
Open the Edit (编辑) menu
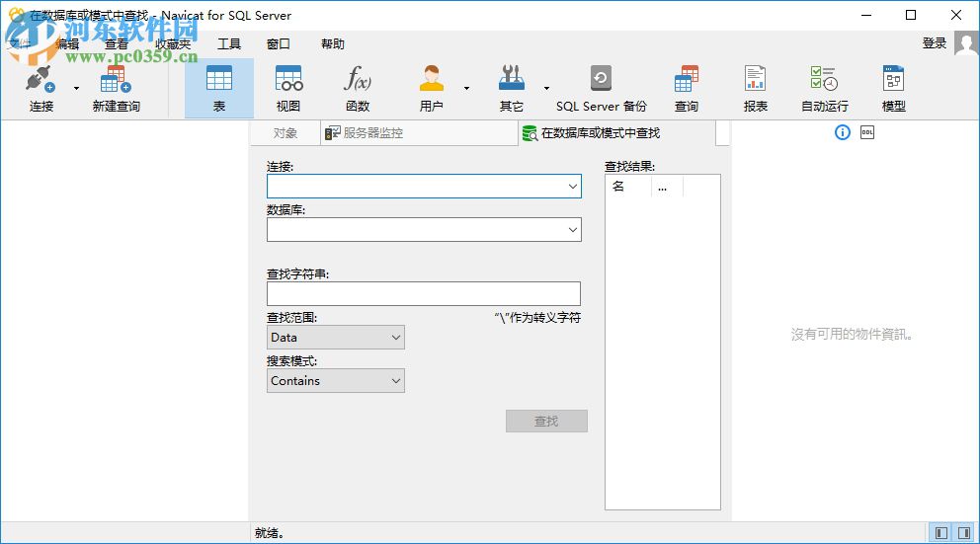[67, 43]
